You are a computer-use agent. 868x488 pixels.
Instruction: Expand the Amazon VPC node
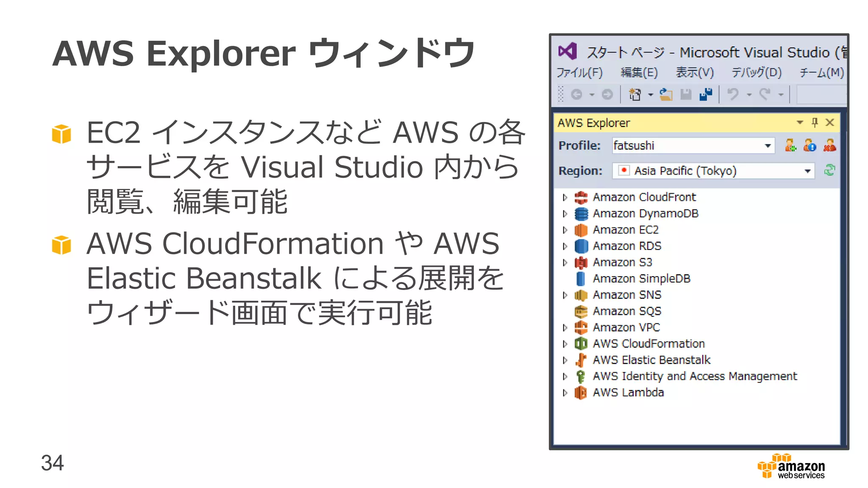[565, 327]
